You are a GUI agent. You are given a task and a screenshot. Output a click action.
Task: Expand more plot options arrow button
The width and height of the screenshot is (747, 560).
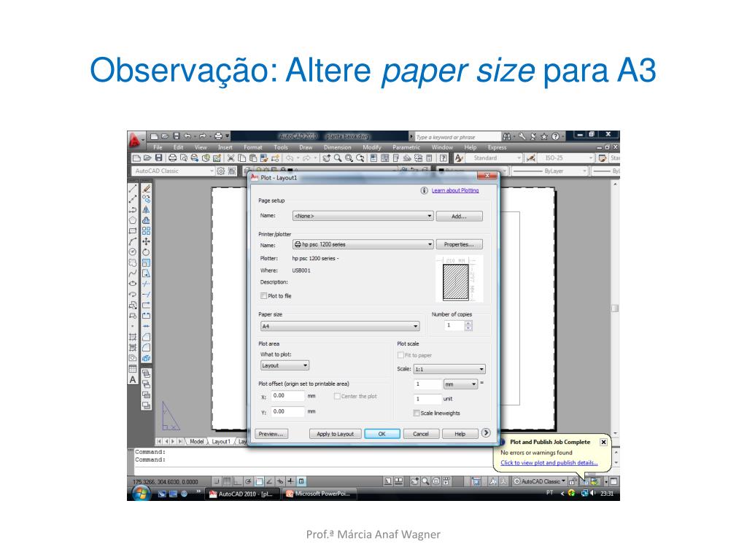(485, 433)
